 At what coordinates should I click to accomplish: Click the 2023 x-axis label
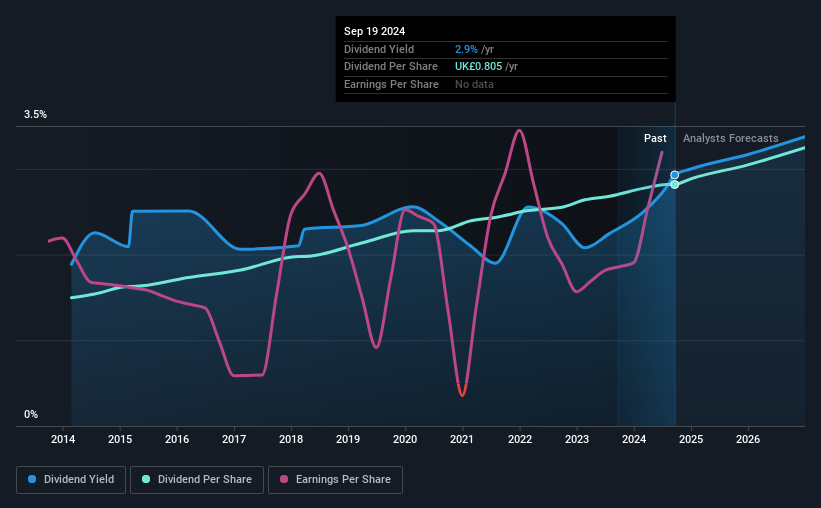(577, 439)
